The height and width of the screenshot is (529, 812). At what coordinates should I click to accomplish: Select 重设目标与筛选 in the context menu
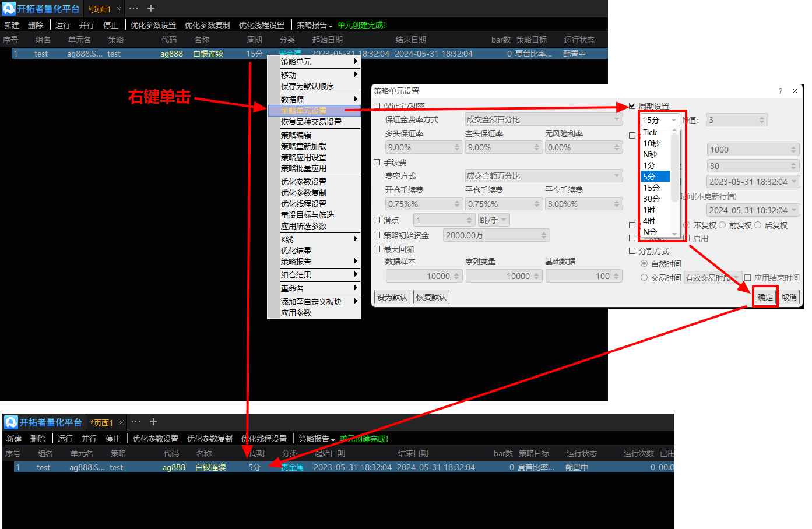tap(314, 215)
